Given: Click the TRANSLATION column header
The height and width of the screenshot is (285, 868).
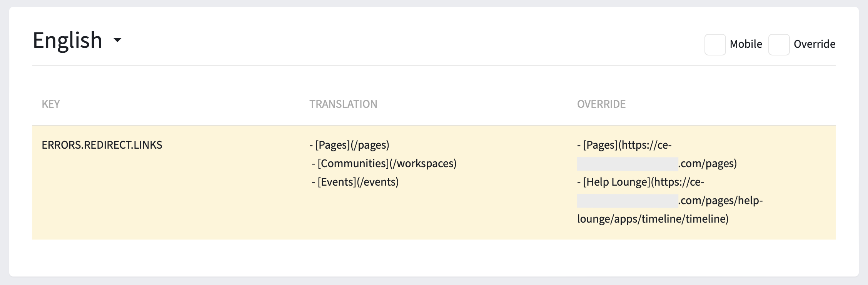Looking at the screenshot, I should (x=343, y=104).
